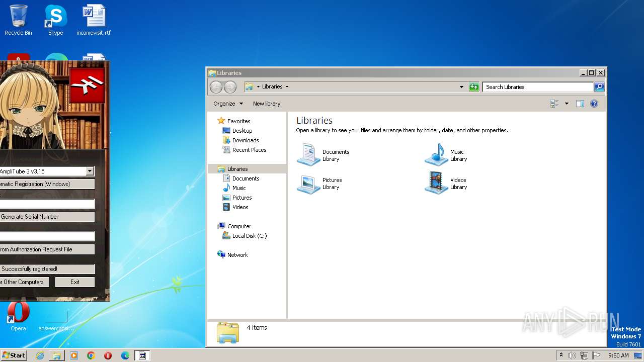Open the Videos library icon in main pane

tap(436, 184)
